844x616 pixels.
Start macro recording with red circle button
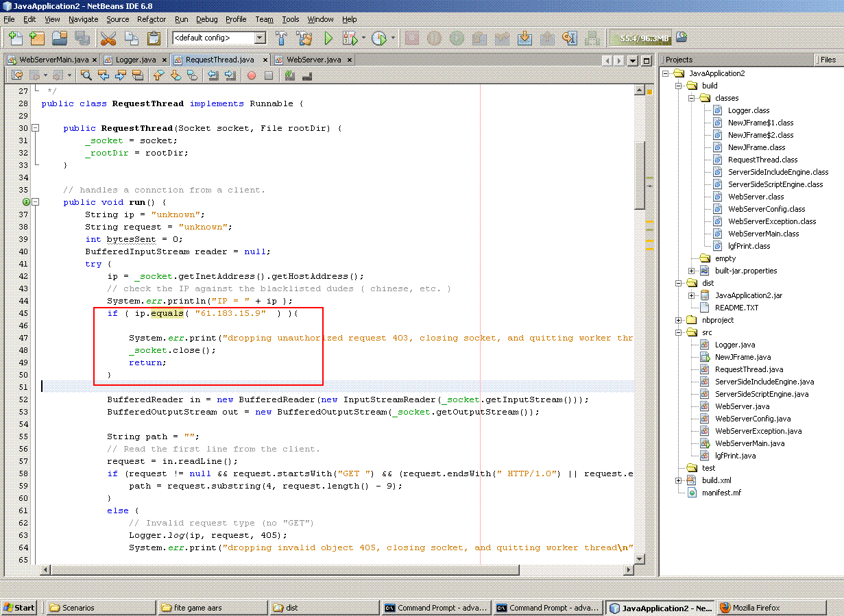[x=252, y=75]
